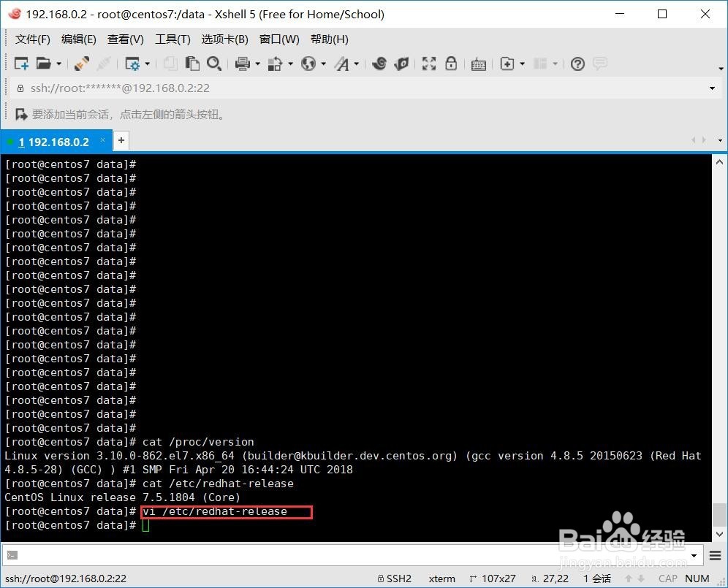Click the compose bar input field
The width and height of the screenshot is (728, 588).
point(353,555)
